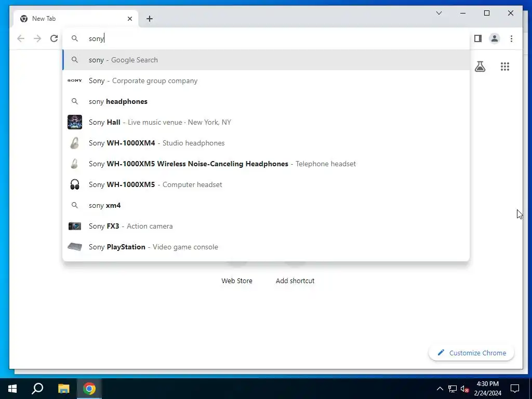Click the PlayStation console thumbnail
Screen dimensions: 532x399
click(x=75, y=247)
